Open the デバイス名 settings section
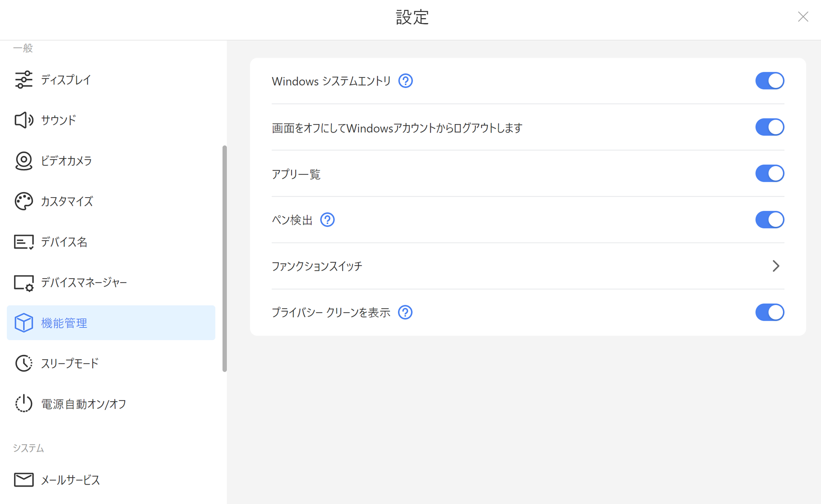 (64, 242)
